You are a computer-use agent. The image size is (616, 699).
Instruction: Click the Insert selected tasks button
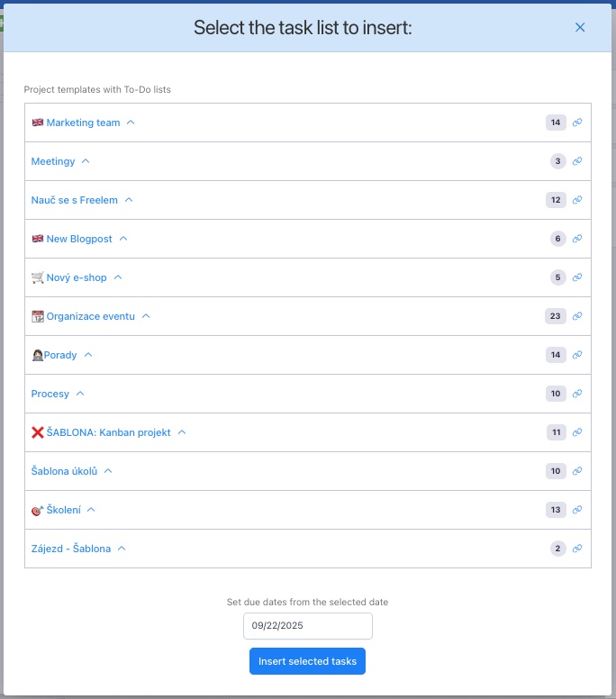pos(308,661)
